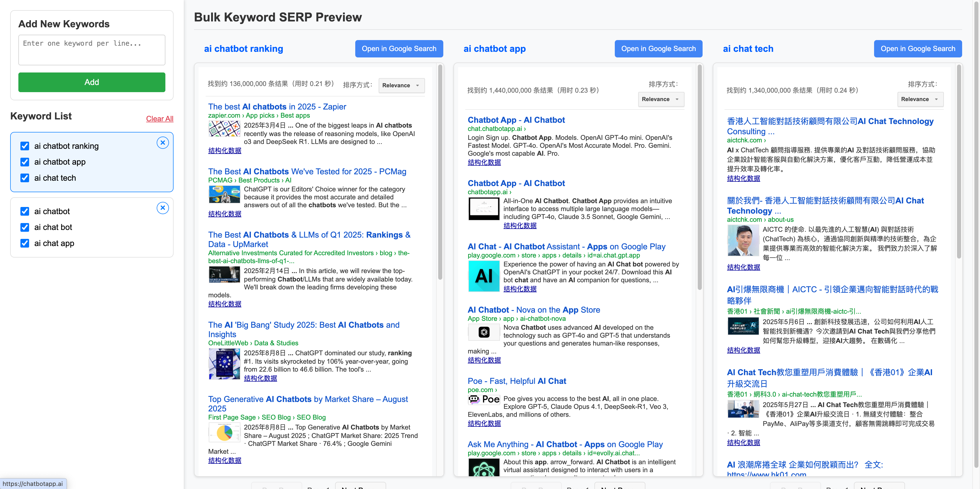Uncheck the 'ai chat tech' checkbox
This screenshot has height=489, width=980.
click(25, 178)
